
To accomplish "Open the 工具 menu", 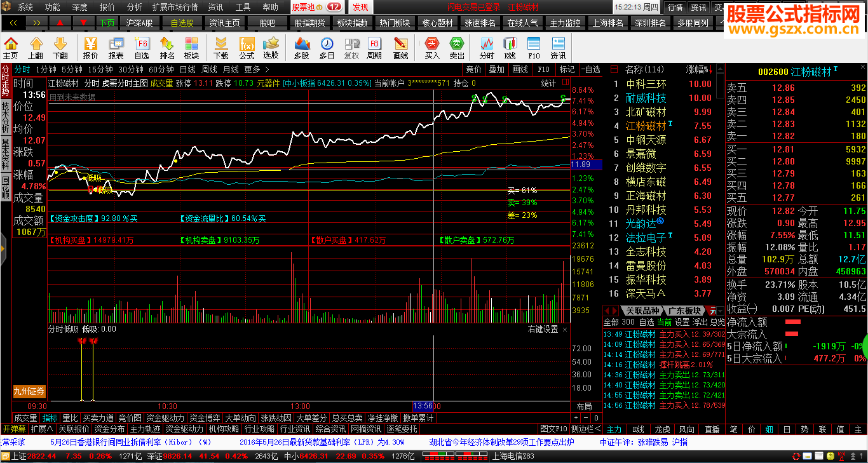I will [x=243, y=7].
